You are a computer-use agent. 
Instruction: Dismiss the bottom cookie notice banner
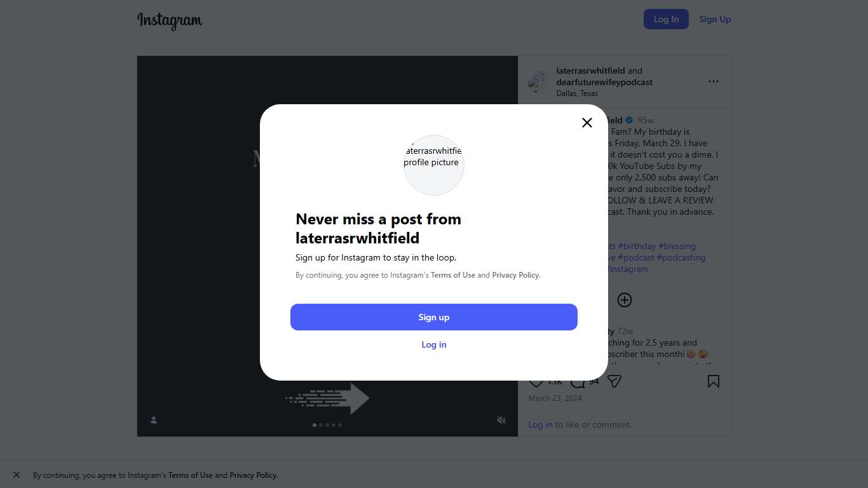[x=17, y=475]
